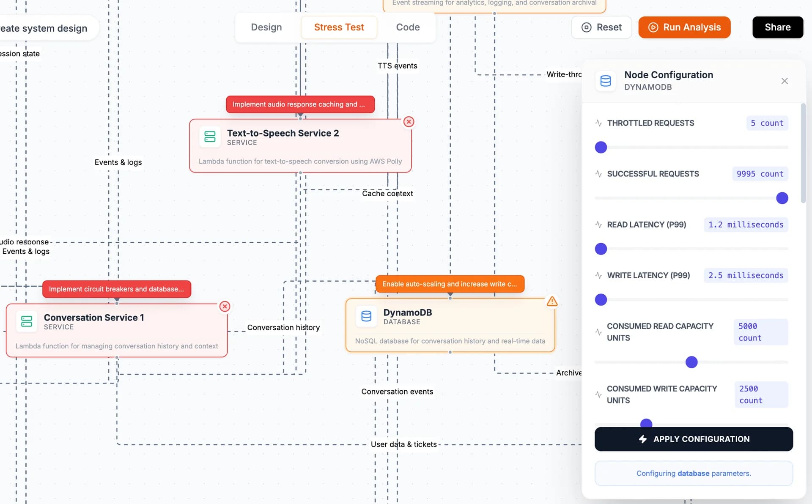Click the play icon inside Run Analysis
This screenshot has width=812, height=504.
(653, 27)
